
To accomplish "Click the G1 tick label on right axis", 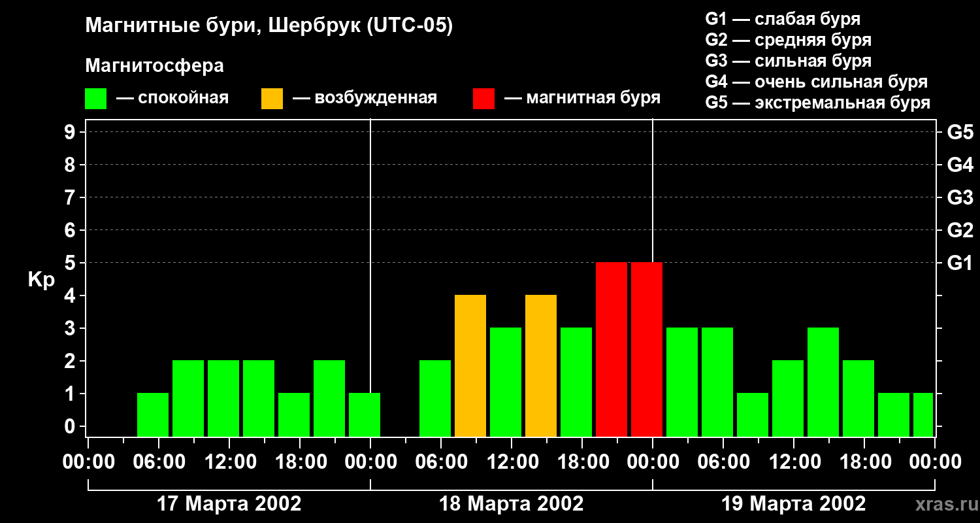I will tap(960, 263).
